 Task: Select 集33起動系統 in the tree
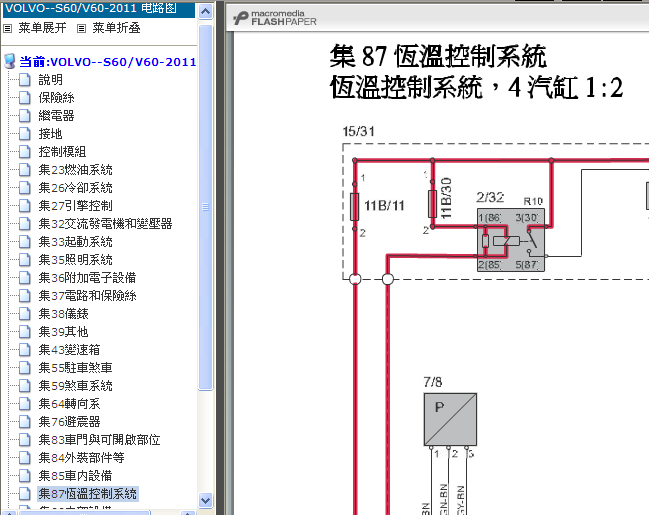tap(75, 242)
